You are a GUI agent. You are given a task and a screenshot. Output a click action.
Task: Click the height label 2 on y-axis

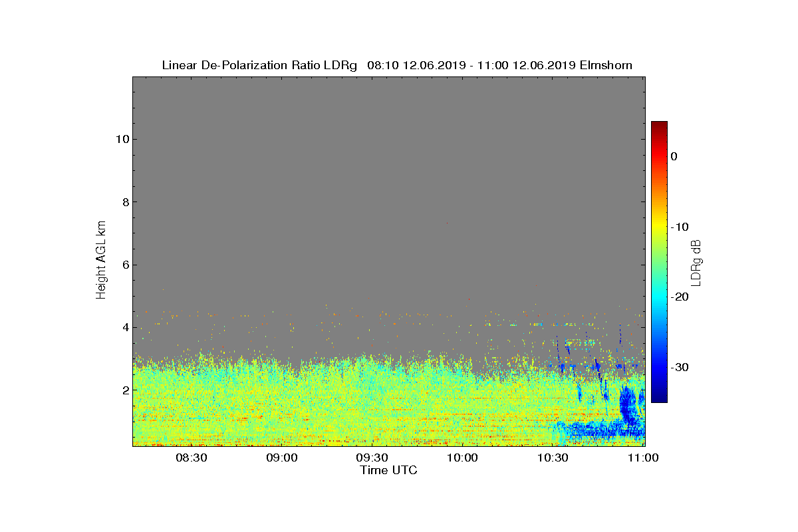point(125,390)
